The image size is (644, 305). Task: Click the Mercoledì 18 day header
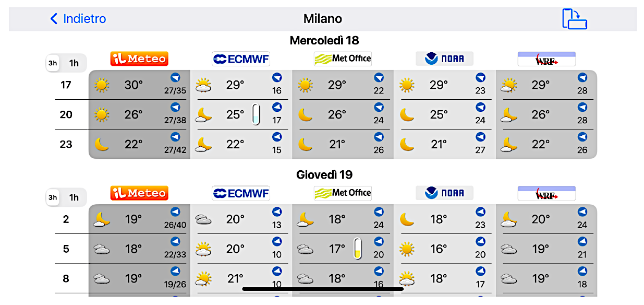click(x=324, y=41)
